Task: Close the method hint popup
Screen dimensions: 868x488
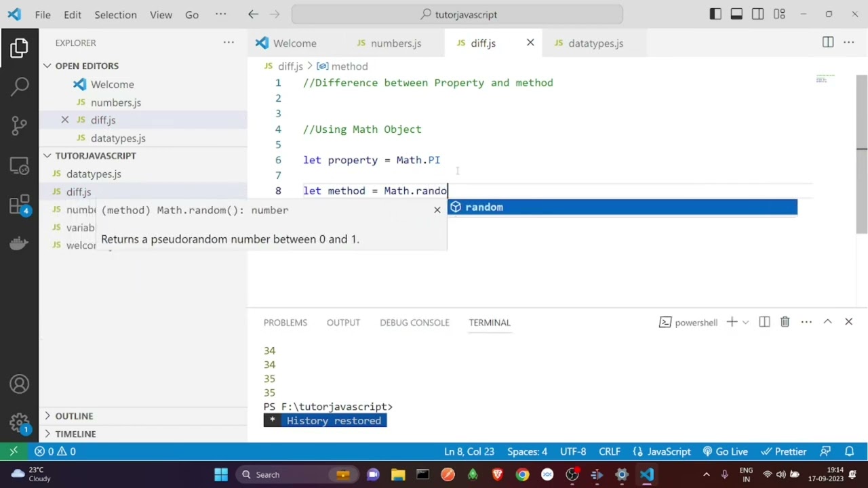Action: coord(437,210)
